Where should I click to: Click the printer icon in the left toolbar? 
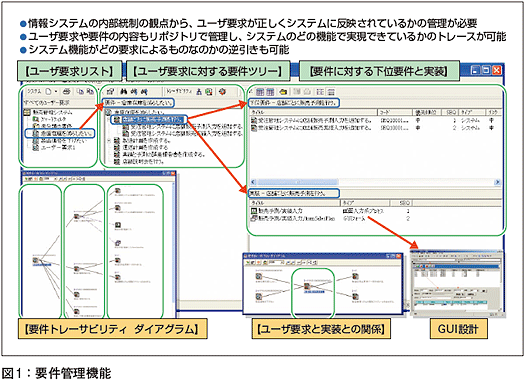pos(67,91)
